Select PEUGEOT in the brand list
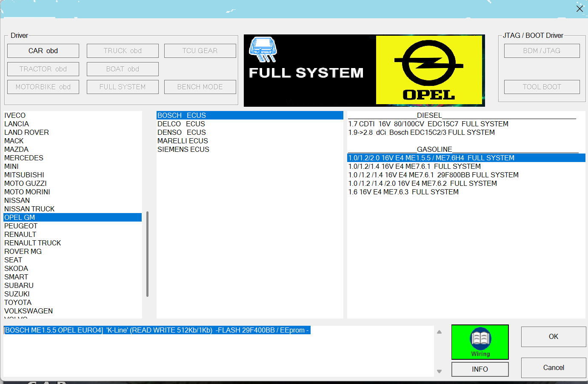The width and height of the screenshot is (588, 384). click(x=21, y=226)
